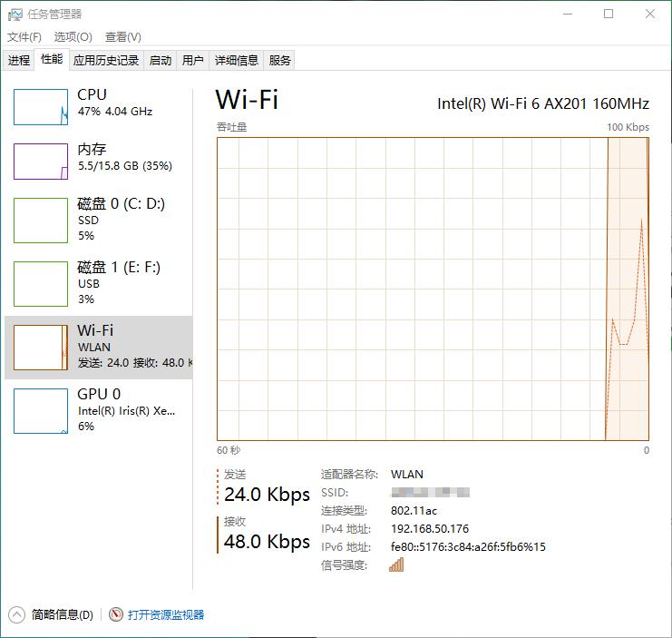Click the 100 Kbps scale label
Viewport: 672px width, 638px height.
628,127
